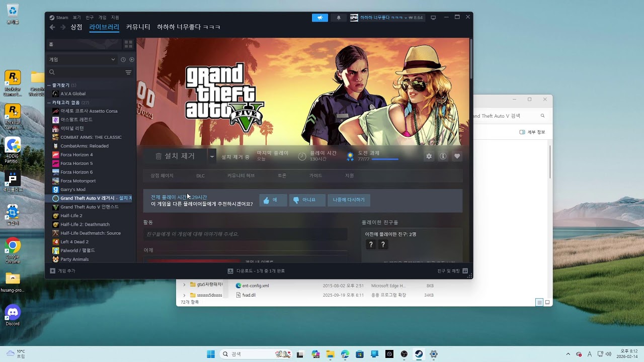Screen dimensions: 644x362
Task: Open the Windows Start menu
Action: [211, 354]
